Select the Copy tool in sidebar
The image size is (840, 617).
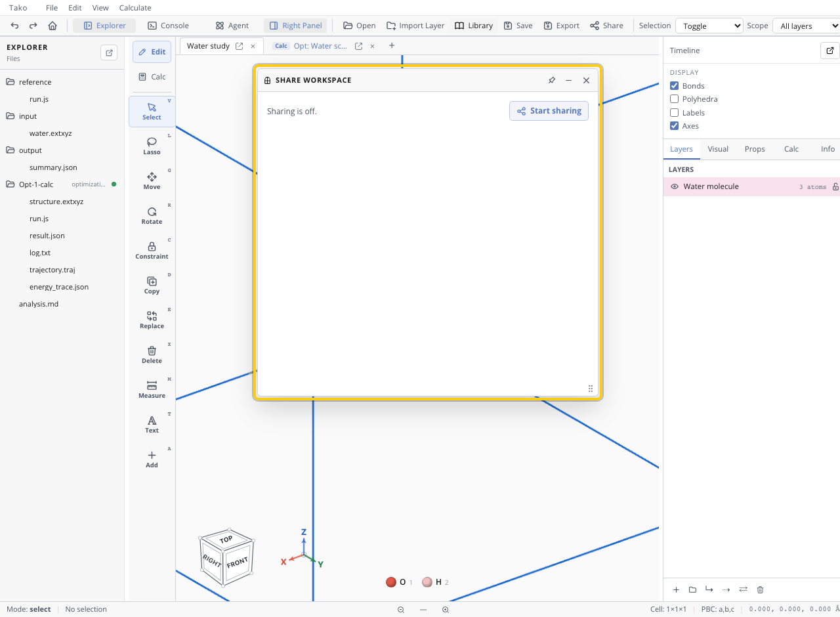tap(152, 285)
